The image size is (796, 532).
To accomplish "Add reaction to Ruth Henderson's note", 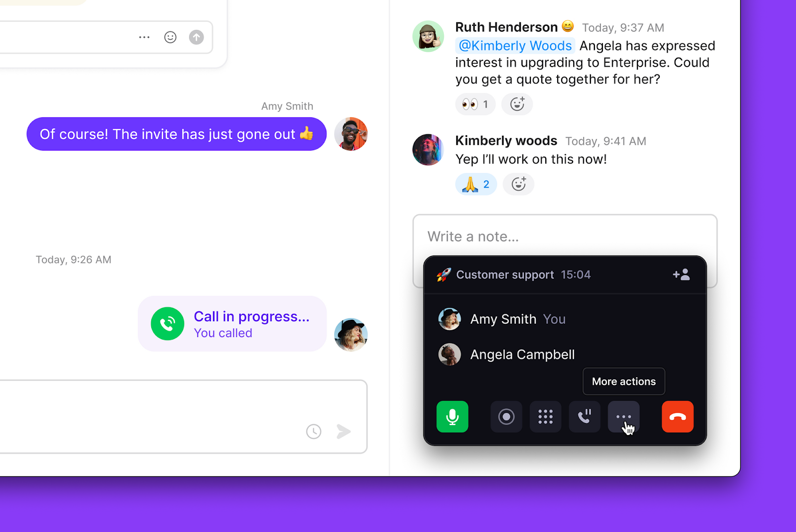I will click(517, 104).
